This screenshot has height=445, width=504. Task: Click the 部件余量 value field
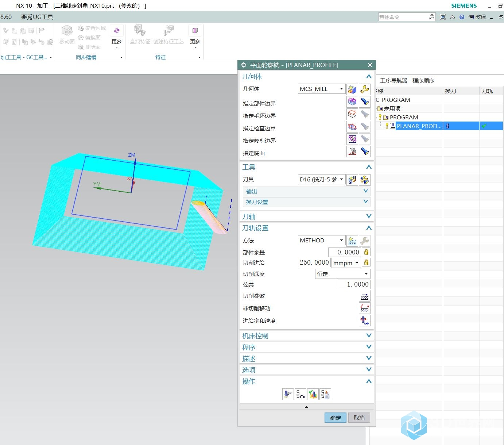coord(344,252)
